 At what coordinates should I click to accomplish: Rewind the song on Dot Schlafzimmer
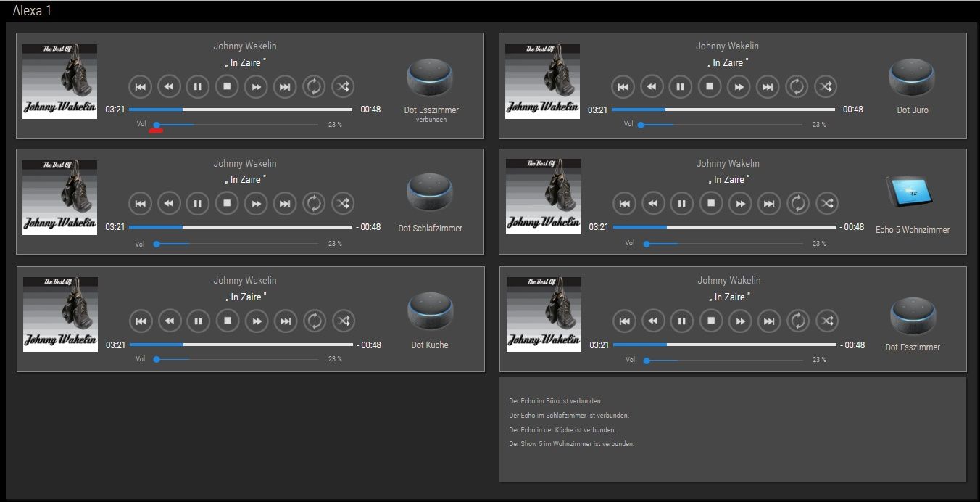(x=169, y=204)
